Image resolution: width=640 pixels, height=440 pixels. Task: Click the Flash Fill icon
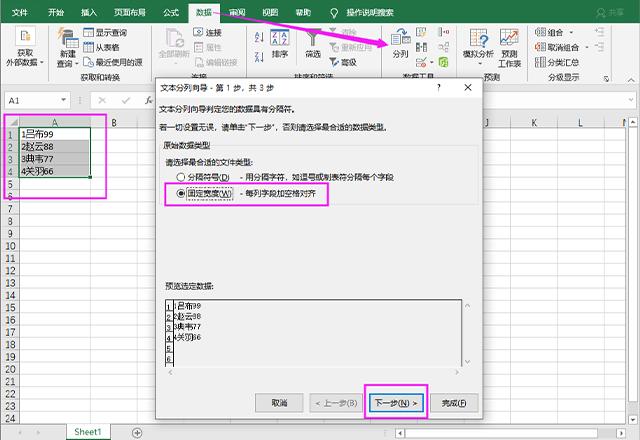421,32
